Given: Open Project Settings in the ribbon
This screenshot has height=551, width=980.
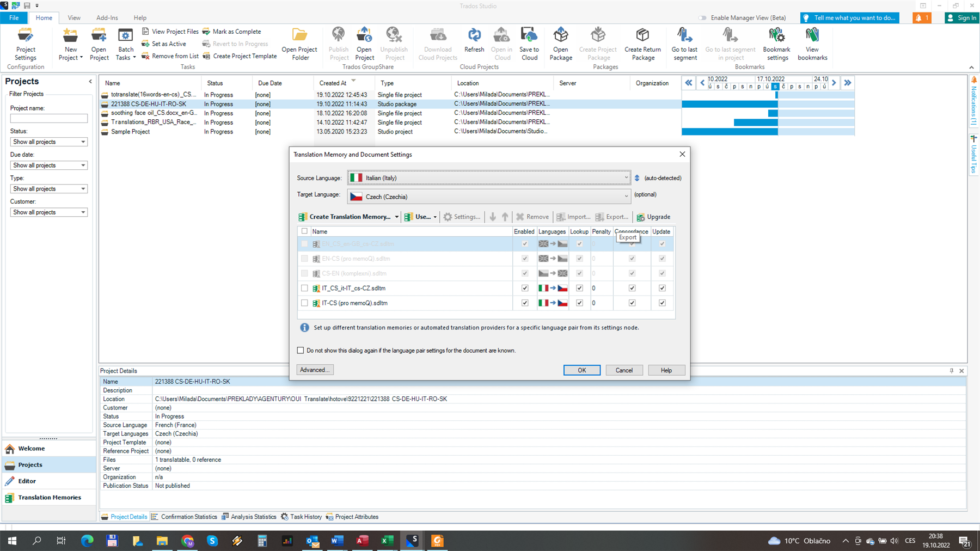Looking at the screenshot, I should pyautogui.click(x=26, y=44).
